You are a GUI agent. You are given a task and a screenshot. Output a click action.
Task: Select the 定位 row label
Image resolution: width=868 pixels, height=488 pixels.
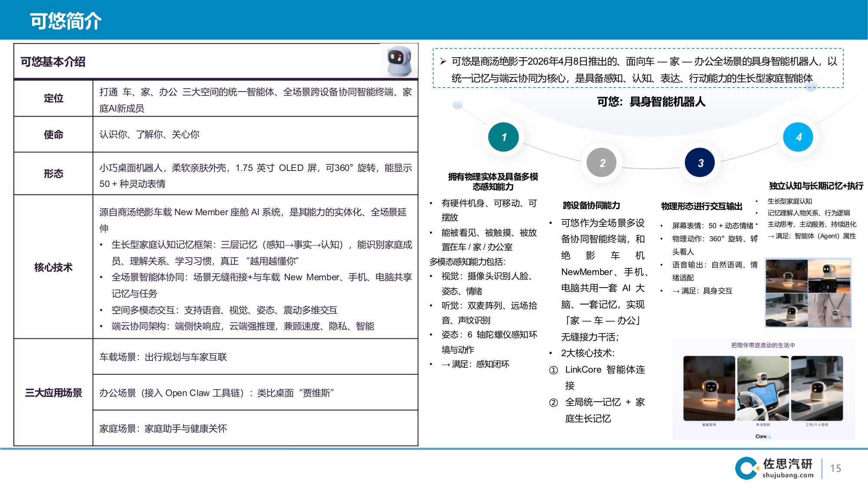point(53,98)
